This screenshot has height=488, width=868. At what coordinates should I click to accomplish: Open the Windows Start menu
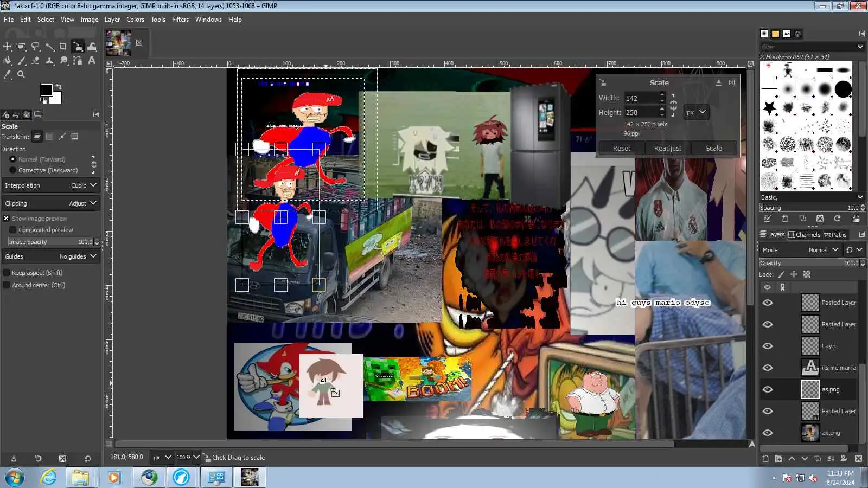click(x=15, y=478)
